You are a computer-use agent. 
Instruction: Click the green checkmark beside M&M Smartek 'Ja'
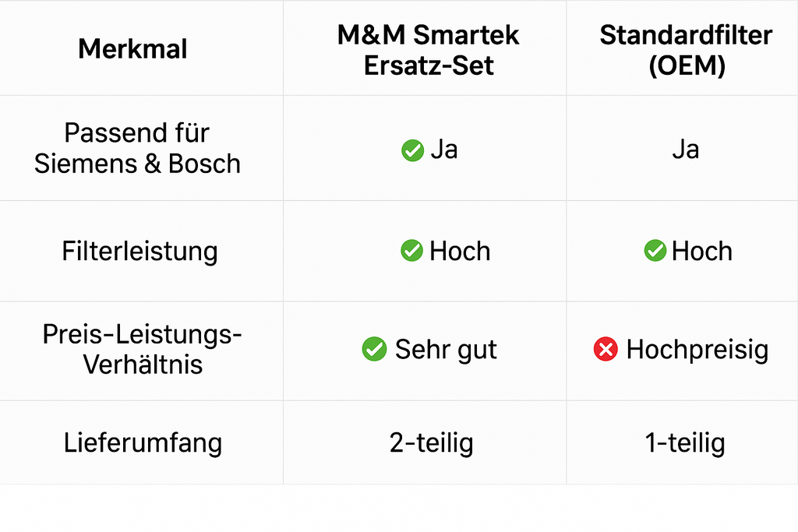coord(412,150)
